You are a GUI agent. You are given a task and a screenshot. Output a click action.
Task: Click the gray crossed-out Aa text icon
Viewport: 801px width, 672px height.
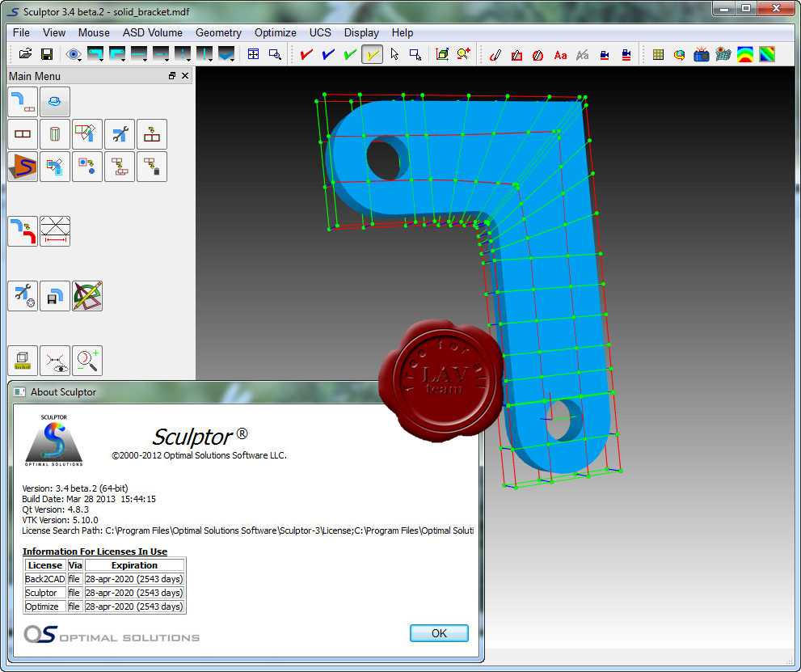coord(582,55)
